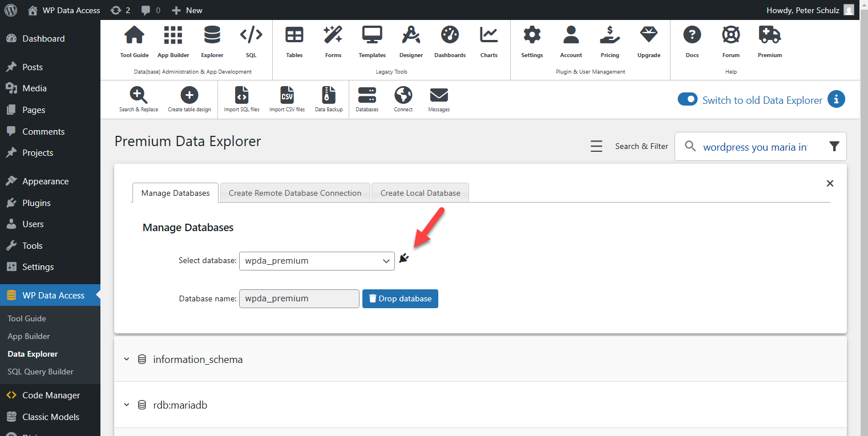The height and width of the screenshot is (436, 868).
Task: Open Posts in the sidebar
Action: click(33, 67)
